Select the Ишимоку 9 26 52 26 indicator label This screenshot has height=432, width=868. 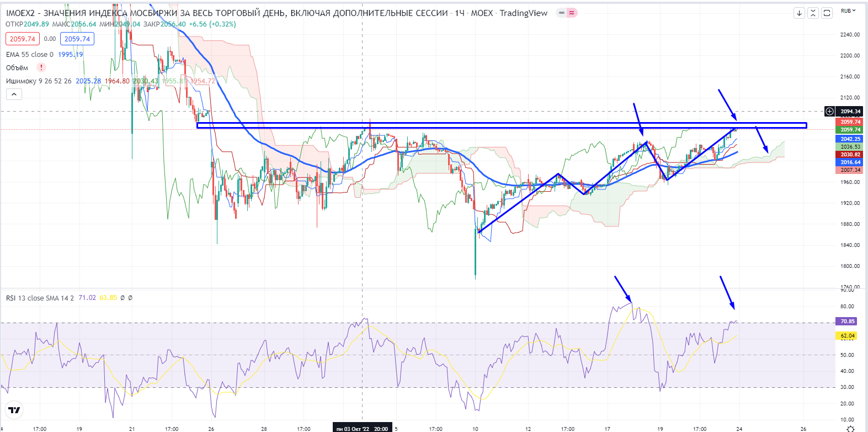click(39, 81)
